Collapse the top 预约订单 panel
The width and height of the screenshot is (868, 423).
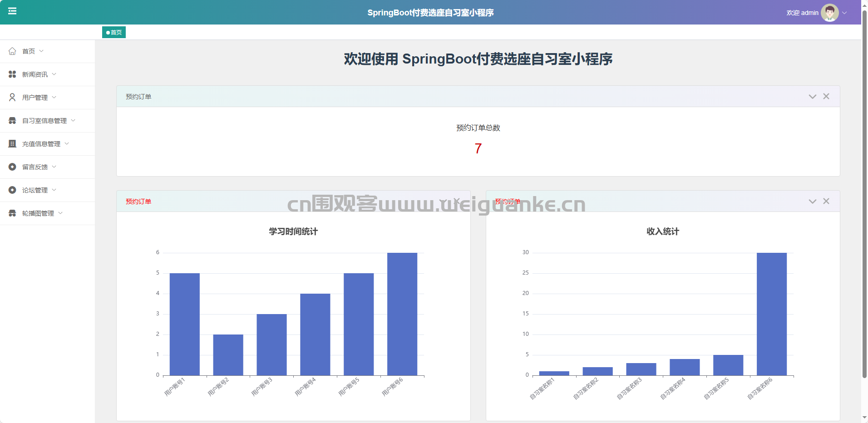(x=812, y=97)
